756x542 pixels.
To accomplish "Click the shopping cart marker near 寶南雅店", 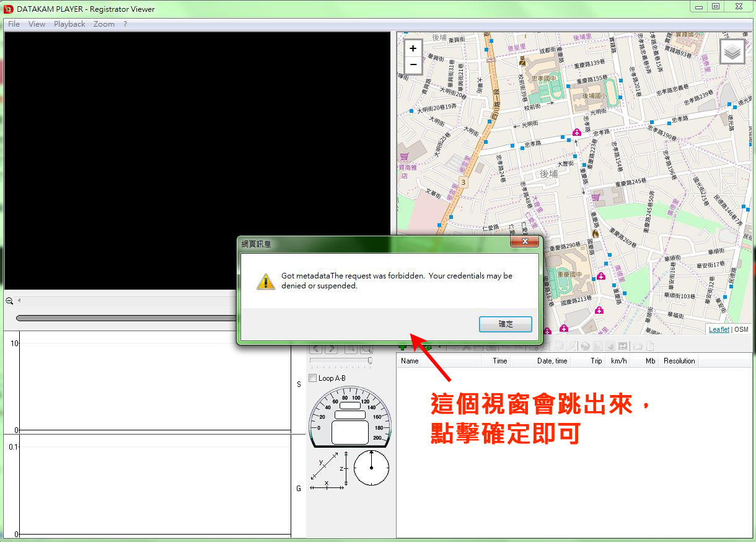I will (x=404, y=156).
